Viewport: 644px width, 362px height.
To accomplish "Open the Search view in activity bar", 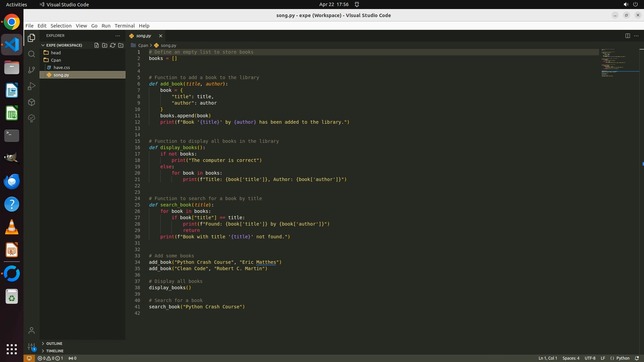I will point(32,54).
